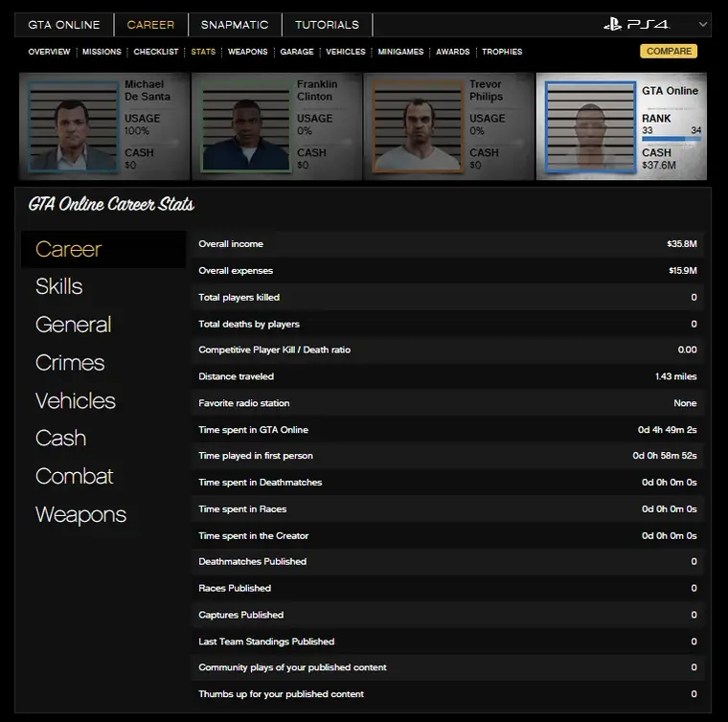Viewport: 728px width, 722px height.
Task: Click the Deathmatches Published row
Action: (447, 561)
